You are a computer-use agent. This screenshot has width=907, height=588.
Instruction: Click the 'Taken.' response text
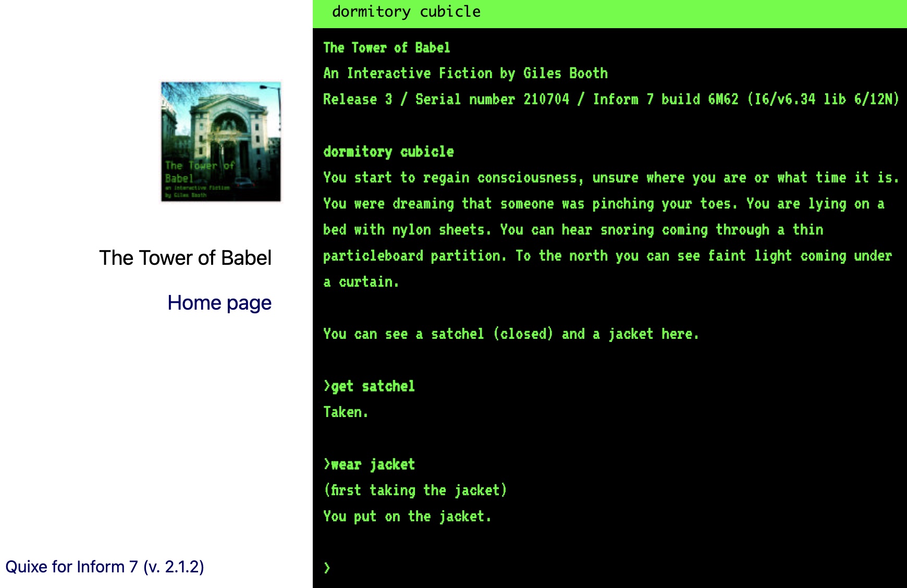346,412
